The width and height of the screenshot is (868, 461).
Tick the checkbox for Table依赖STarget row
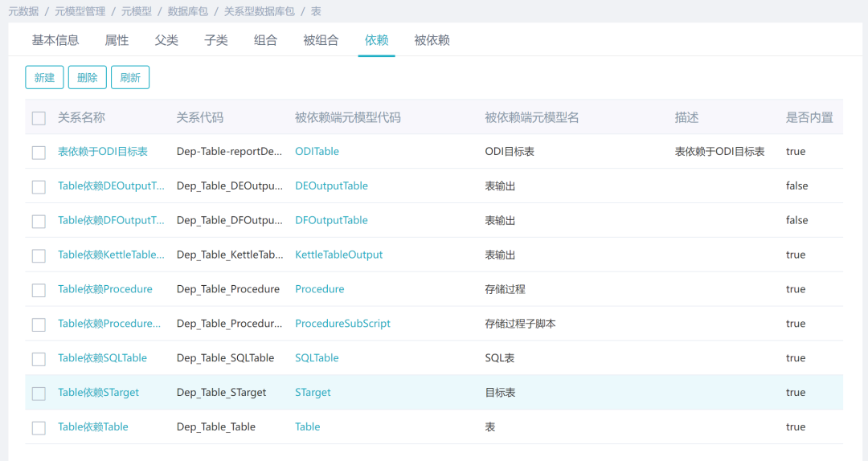click(39, 394)
